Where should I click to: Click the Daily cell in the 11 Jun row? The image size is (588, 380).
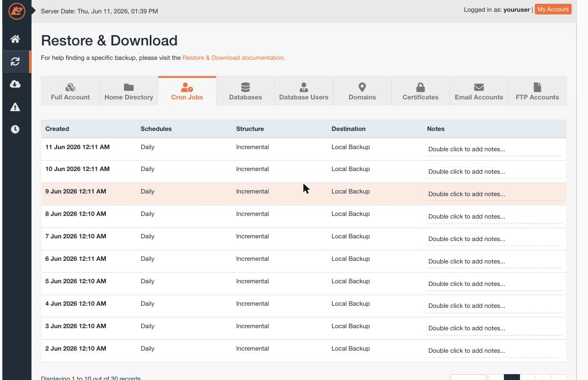click(x=147, y=147)
